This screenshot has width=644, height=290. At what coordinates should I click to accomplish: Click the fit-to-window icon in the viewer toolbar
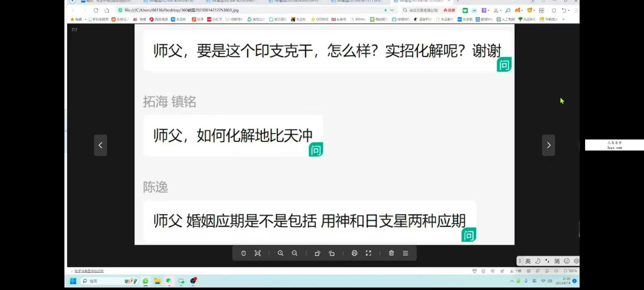click(x=258, y=253)
